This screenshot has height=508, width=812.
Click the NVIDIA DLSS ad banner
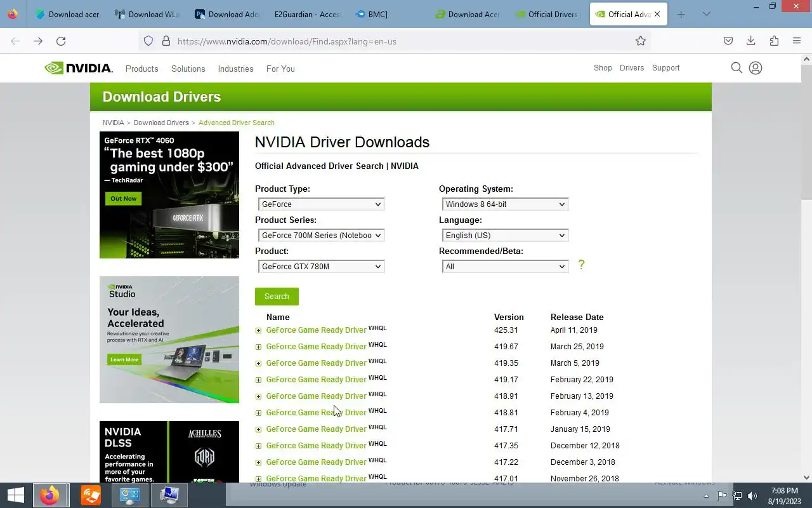[169, 451]
